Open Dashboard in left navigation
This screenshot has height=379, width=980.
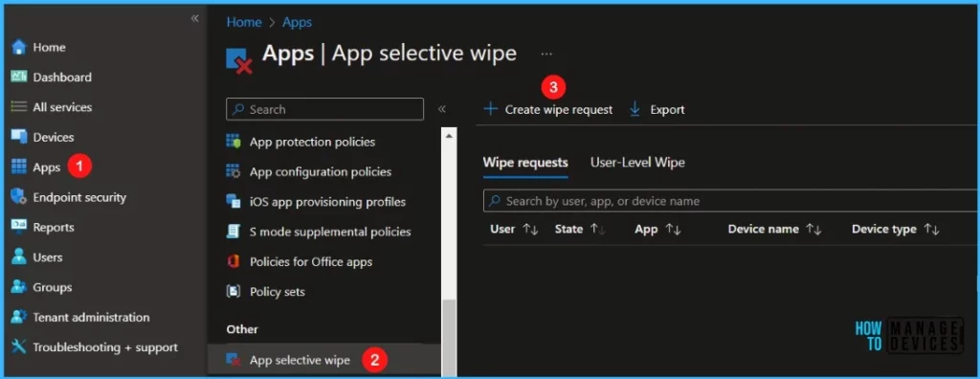(x=62, y=77)
